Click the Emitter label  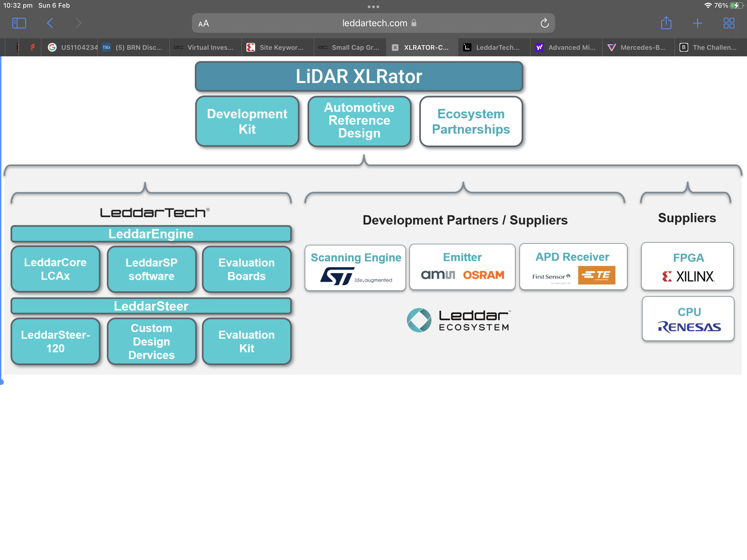pos(462,257)
